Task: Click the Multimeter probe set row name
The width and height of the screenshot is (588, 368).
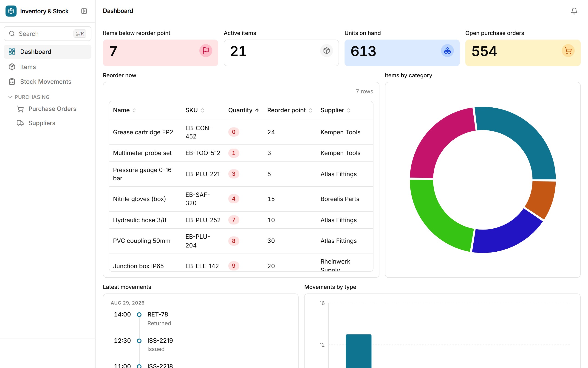Action: coord(142,153)
